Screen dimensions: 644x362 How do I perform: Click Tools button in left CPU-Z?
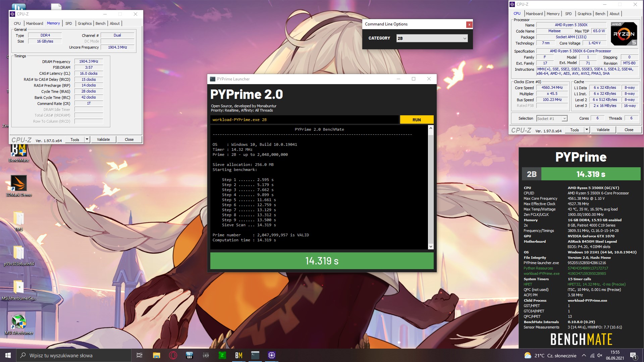tap(75, 139)
